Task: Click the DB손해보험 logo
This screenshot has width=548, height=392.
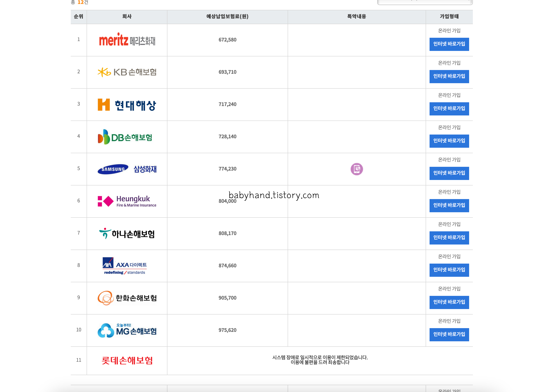Action: (125, 137)
